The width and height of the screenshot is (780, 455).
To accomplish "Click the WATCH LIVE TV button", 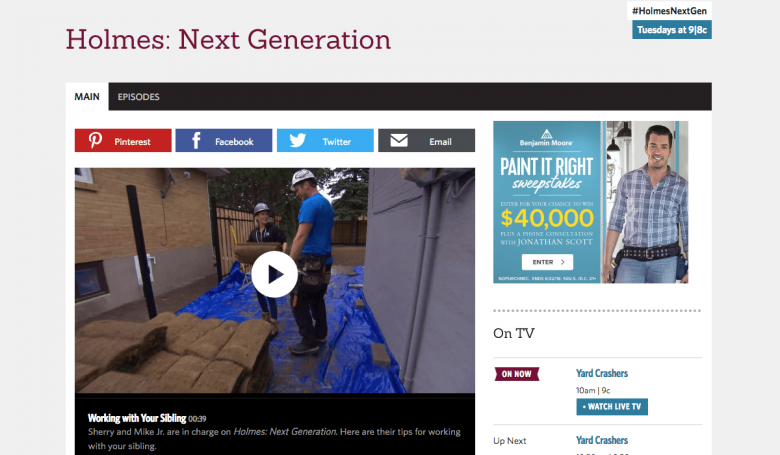I will tap(612, 407).
